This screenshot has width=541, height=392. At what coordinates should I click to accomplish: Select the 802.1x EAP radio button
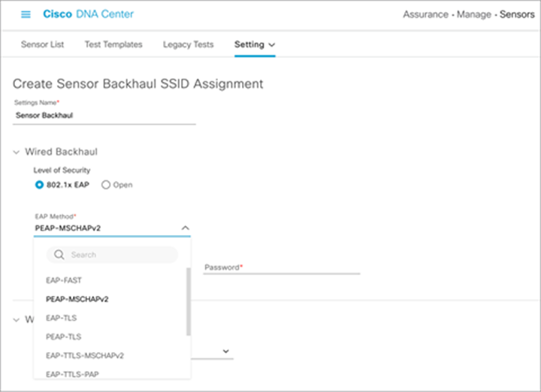(39, 185)
